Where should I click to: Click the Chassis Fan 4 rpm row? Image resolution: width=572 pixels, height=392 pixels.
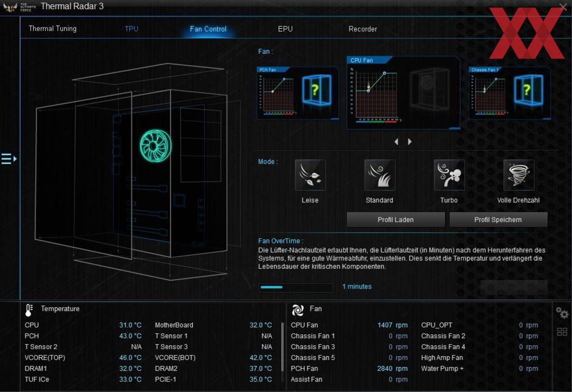(479, 347)
